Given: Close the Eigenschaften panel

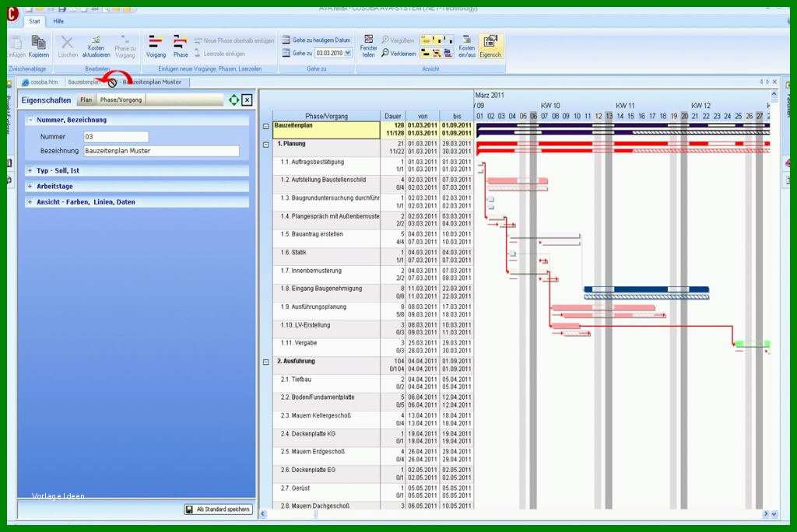Looking at the screenshot, I should pos(247,100).
